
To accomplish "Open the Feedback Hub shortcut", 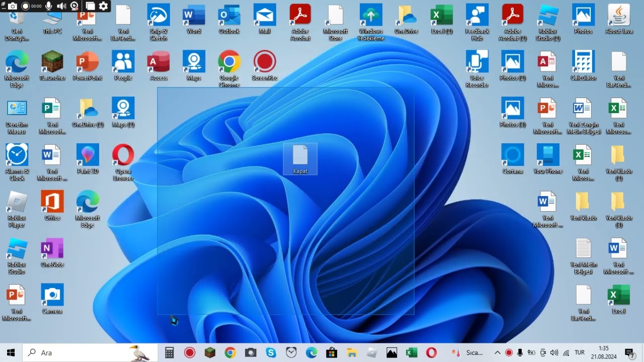I will pyautogui.click(x=477, y=23).
